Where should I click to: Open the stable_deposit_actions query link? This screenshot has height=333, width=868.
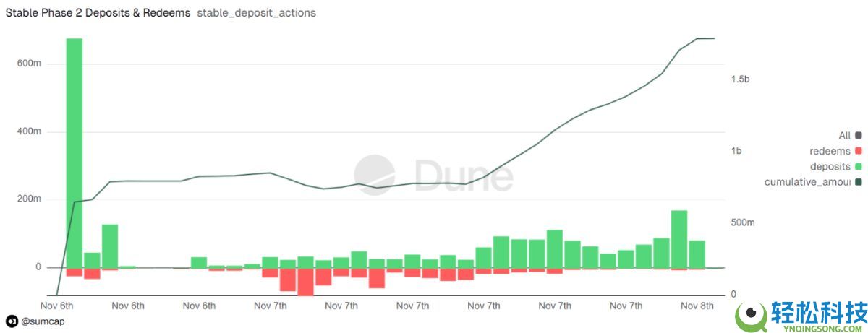[x=256, y=13]
